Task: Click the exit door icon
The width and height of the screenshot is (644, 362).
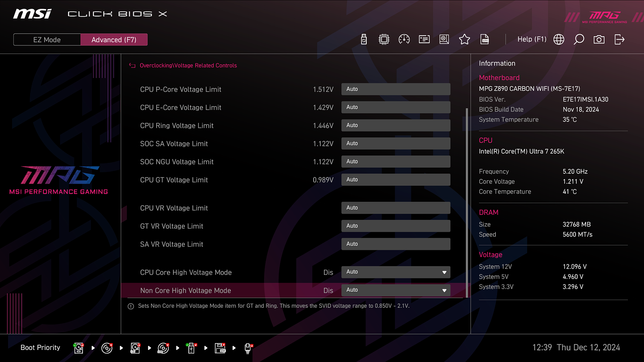Action: coord(619,39)
